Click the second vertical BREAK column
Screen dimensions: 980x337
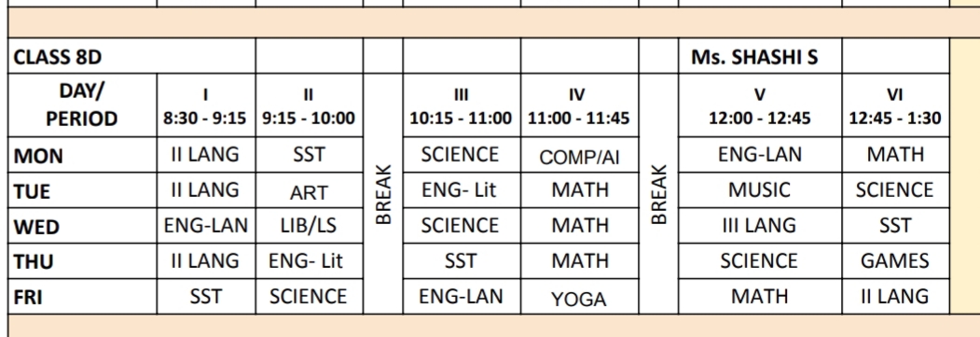(658, 194)
